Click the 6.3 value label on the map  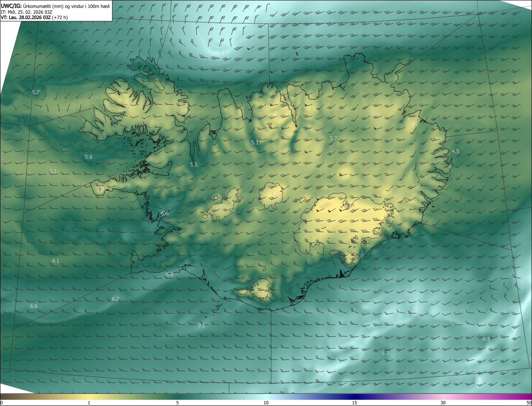(385, 353)
